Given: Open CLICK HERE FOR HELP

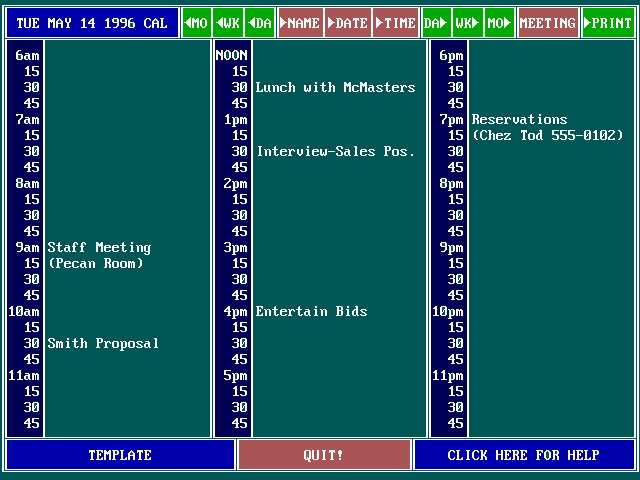Looking at the screenshot, I should pos(523,455).
